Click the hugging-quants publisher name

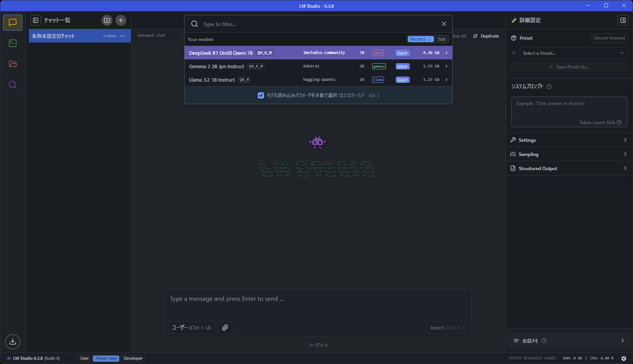pos(320,80)
